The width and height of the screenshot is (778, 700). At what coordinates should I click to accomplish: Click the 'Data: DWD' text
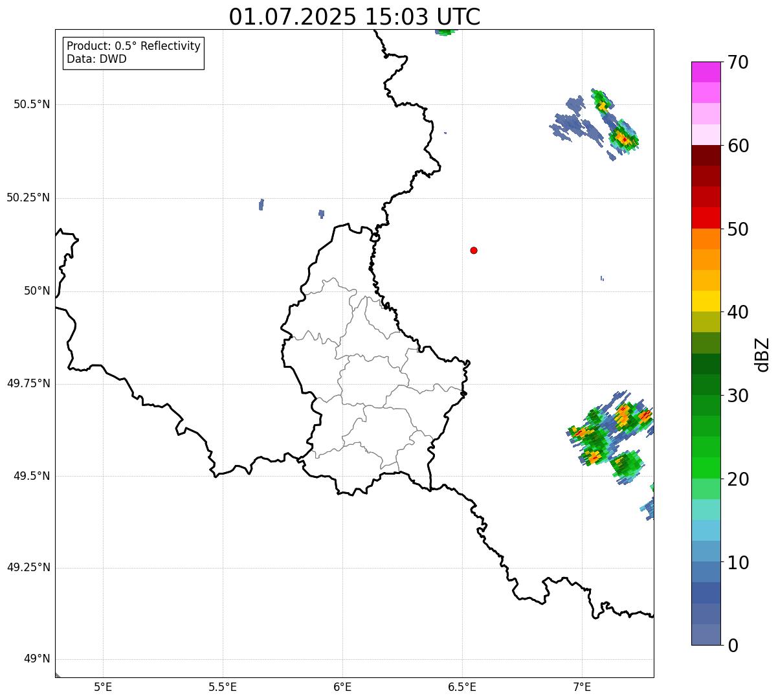(96, 59)
